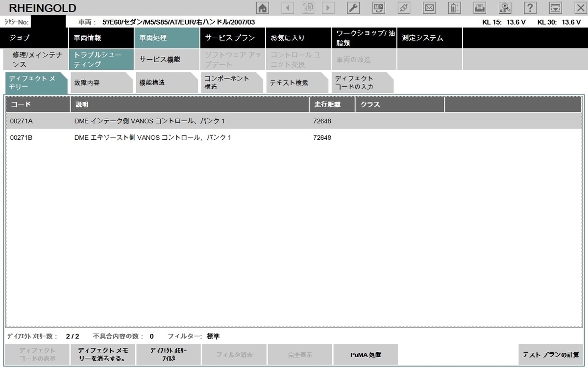
Task: Sort by 説明 column header
Action: click(x=190, y=105)
